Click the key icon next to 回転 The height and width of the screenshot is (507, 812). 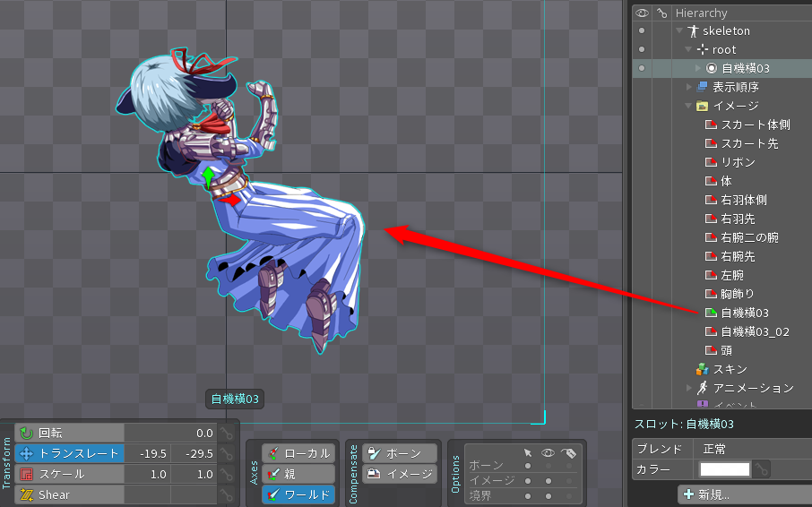(x=226, y=433)
